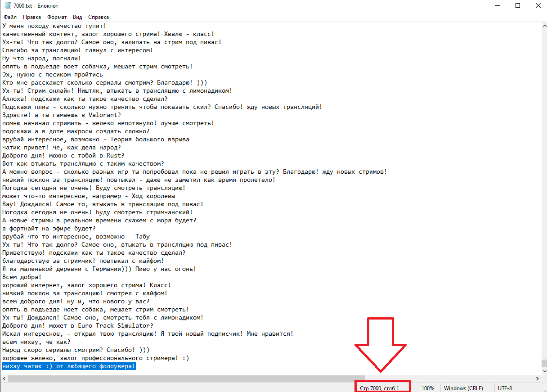
Task: Click the Notepad icon in title bar
Action: (7, 6)
